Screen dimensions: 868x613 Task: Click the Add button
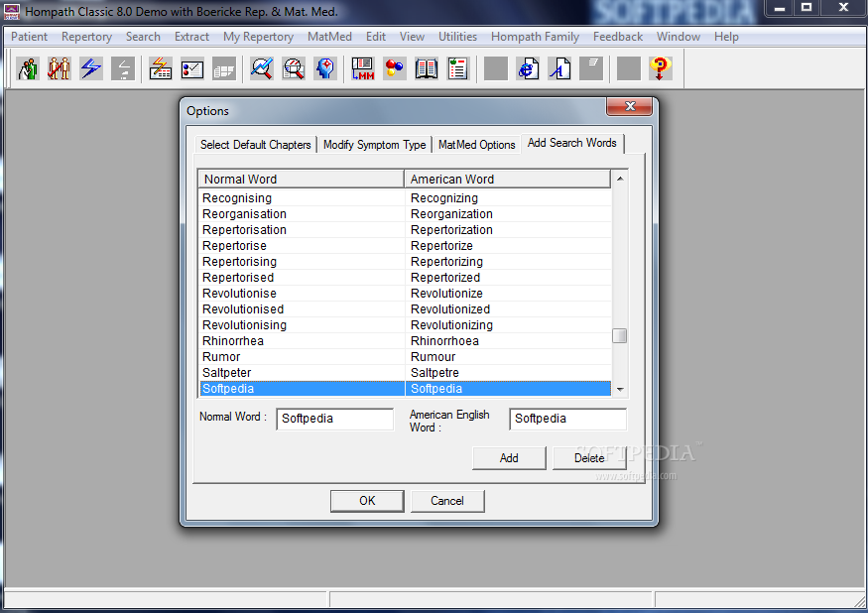pyautogui.click(x=509, y=458)
